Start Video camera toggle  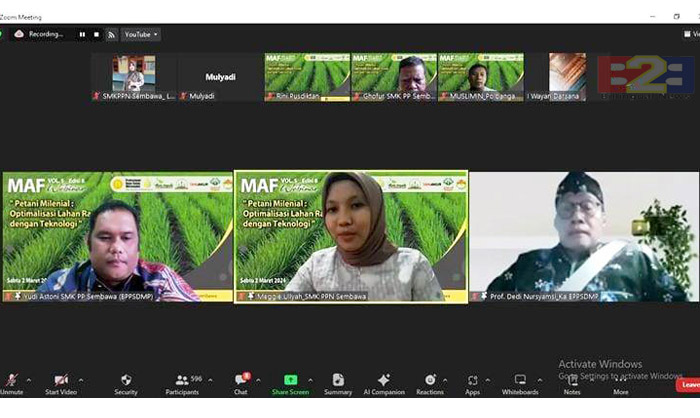pos(61,384)
